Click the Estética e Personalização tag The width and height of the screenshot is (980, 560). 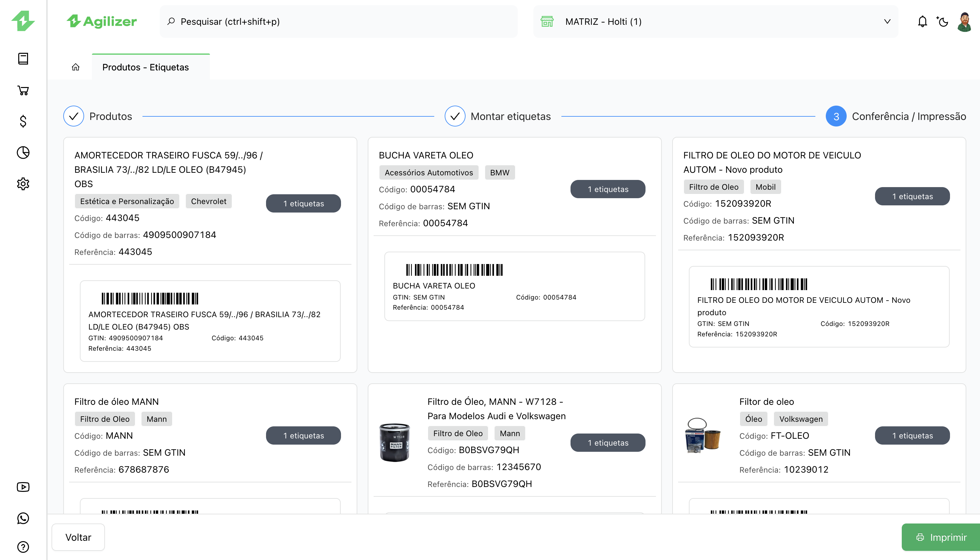pyautogui.click(x=127, y=201)
